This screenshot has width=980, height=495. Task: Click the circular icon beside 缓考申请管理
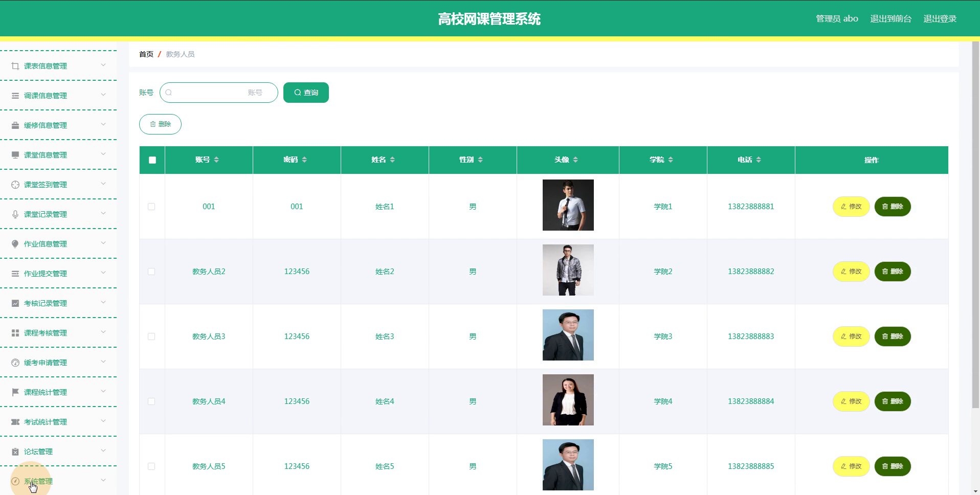(15, 363)
